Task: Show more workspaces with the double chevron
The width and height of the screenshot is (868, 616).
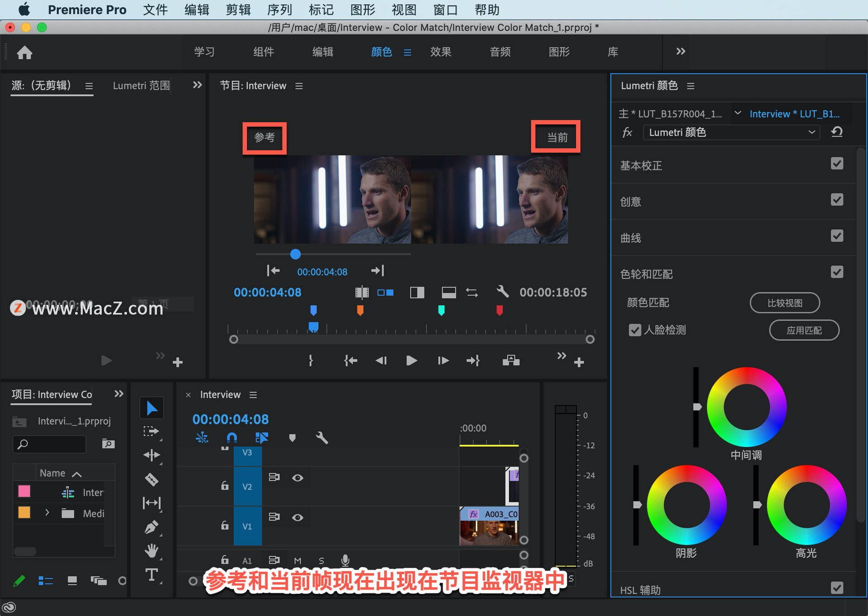Action: click(680, 52)
